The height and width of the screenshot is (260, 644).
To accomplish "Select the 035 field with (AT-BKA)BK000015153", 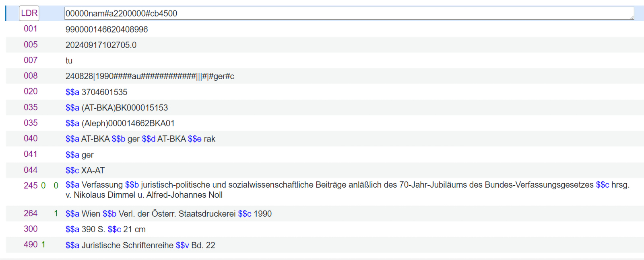I will click(124, 108).
